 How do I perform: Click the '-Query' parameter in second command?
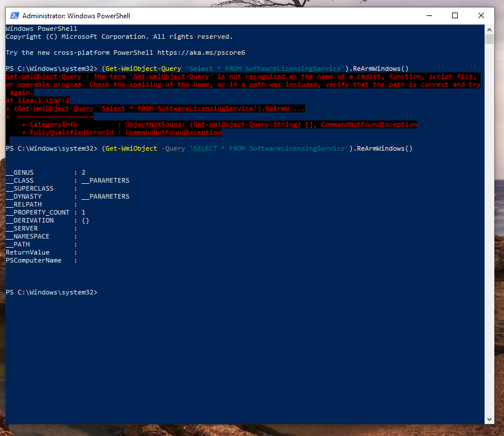point(173,148)
